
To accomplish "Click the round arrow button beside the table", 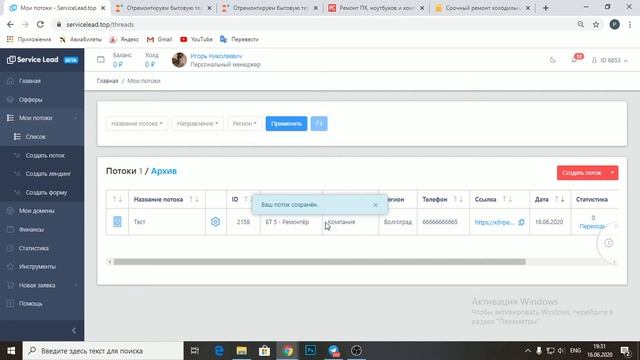I will (608, 243).
